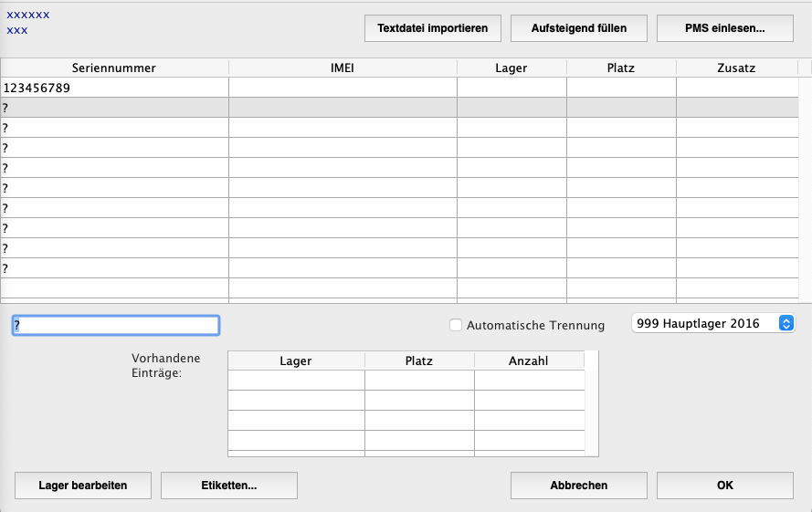Select the highlighted second row in the serial table
Viewport: 812px width, 512px height.
[114, 108]
